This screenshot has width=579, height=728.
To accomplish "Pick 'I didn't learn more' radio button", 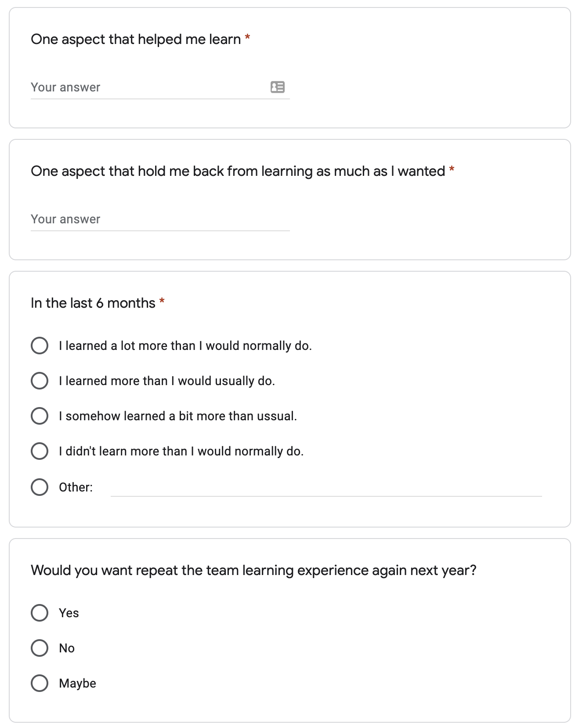I will (x=40, y=451).
